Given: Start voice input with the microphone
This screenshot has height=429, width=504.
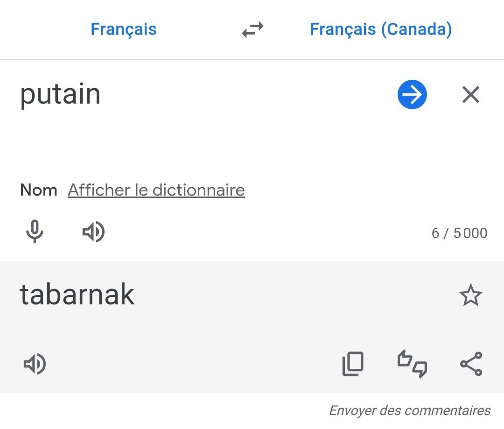Looking at the screenshot, I should point(35,231).
